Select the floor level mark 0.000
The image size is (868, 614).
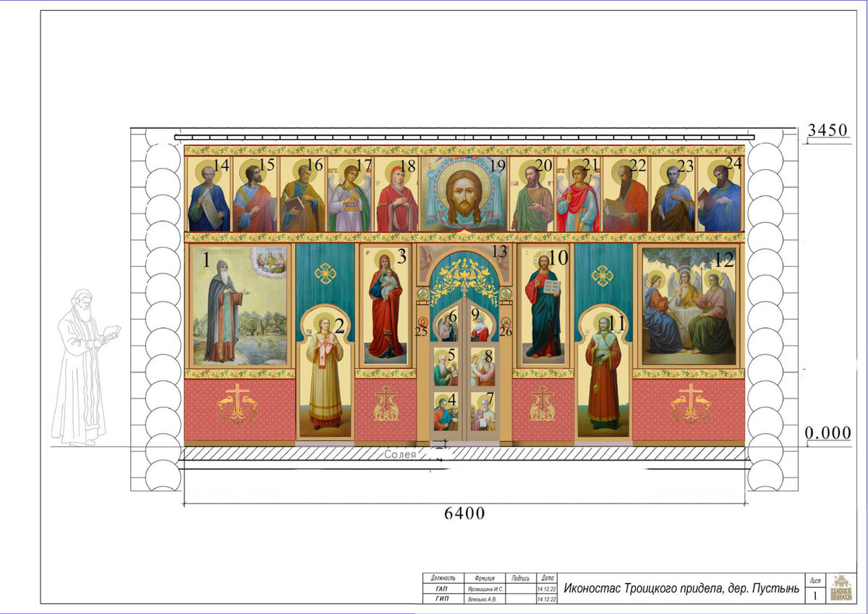[x=827, y=432]
